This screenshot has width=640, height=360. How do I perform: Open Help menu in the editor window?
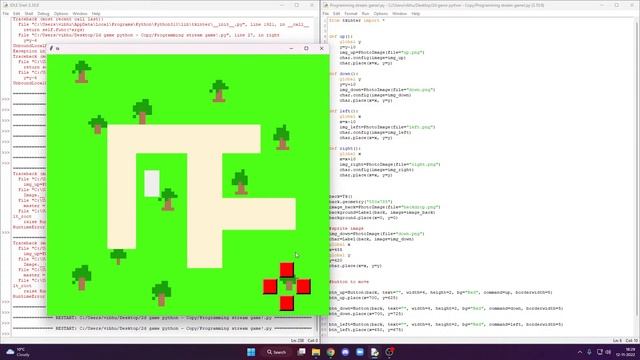point(416,13)
